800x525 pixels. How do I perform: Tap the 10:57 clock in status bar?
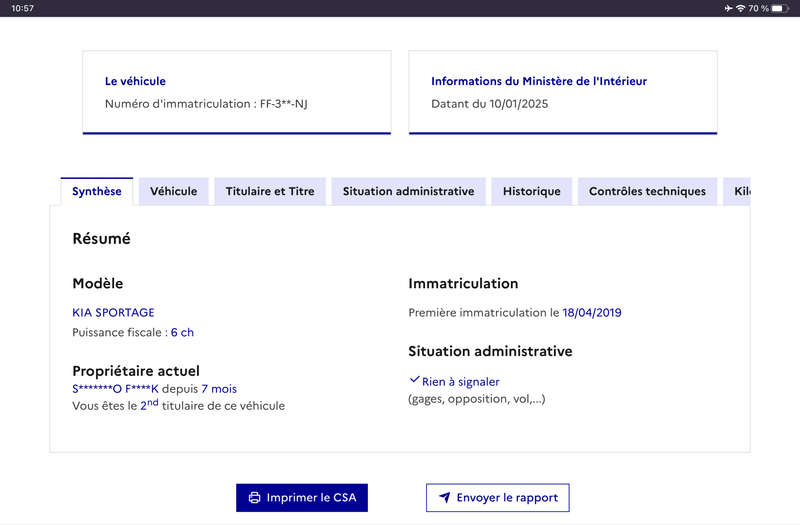22,8
